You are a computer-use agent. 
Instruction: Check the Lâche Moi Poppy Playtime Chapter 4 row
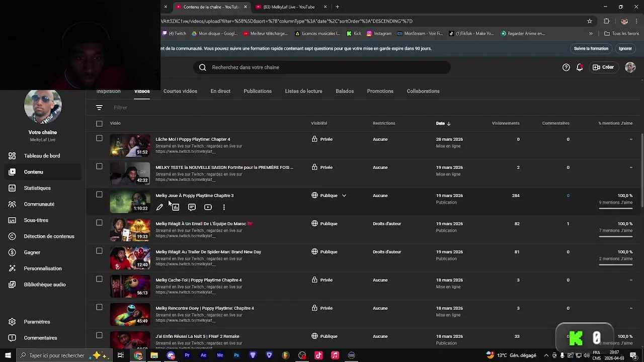pos(99,138)
